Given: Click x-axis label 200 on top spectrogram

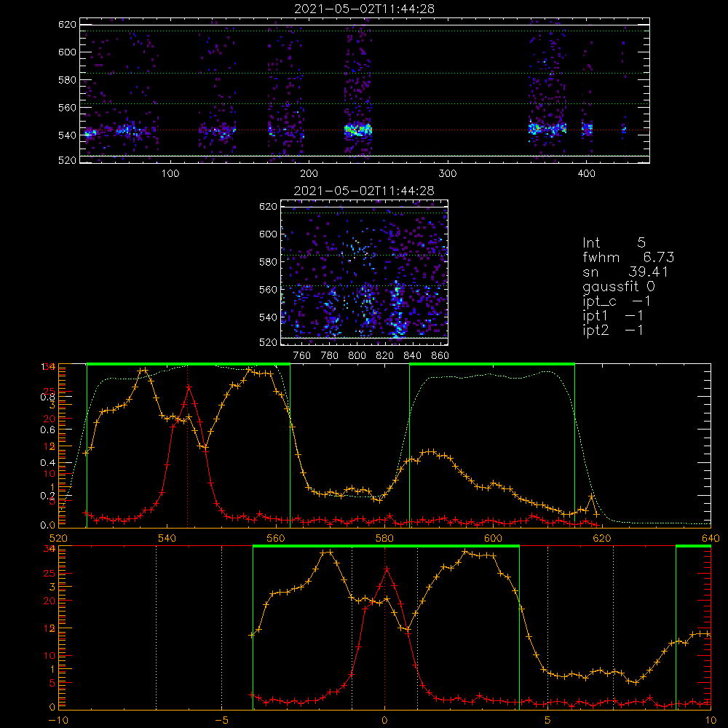Looking at the screenshot, I should tap(309, 174).
